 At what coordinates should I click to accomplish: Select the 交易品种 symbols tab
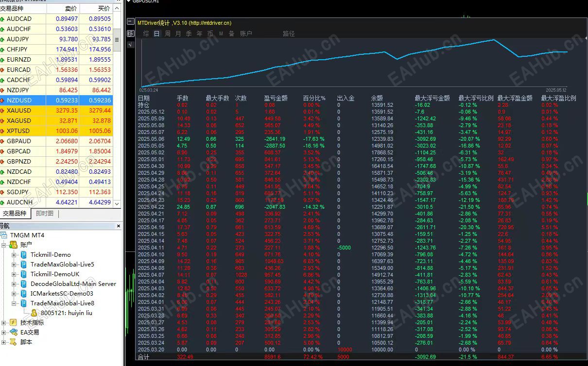(15, 214)
